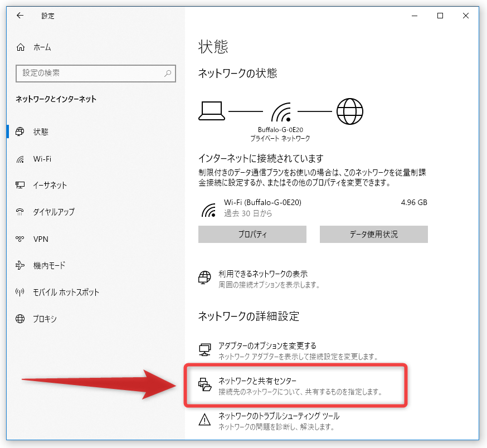This screenshot has height=448, width=487.
Task: Click the プライベート ネットワーク label
Action: [x=280, y=139]
